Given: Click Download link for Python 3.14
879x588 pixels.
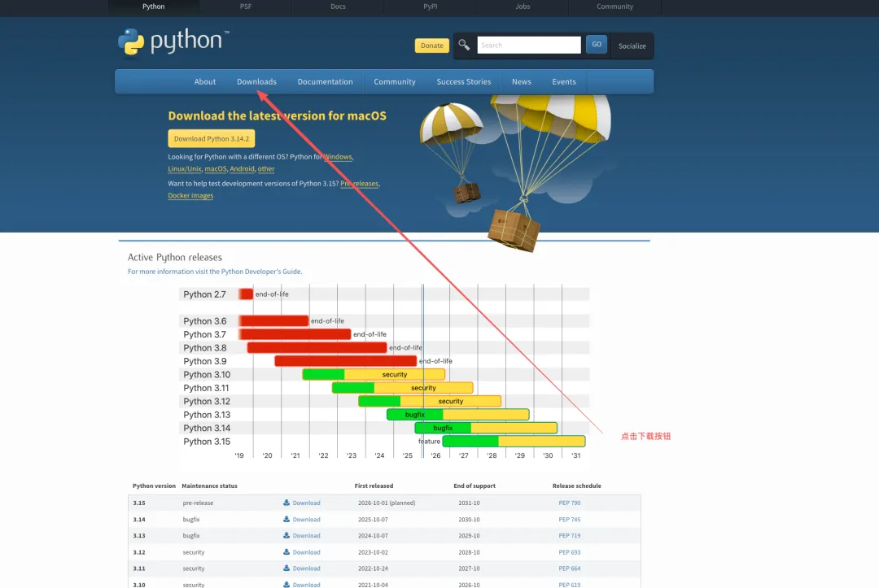Looking at the screenshot, I should click(x=306, y=519).
